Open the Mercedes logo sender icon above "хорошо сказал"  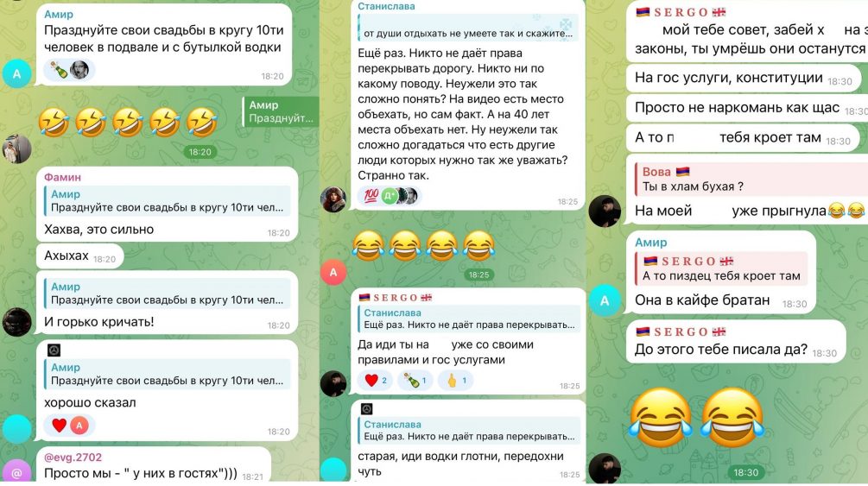(54, 350)
